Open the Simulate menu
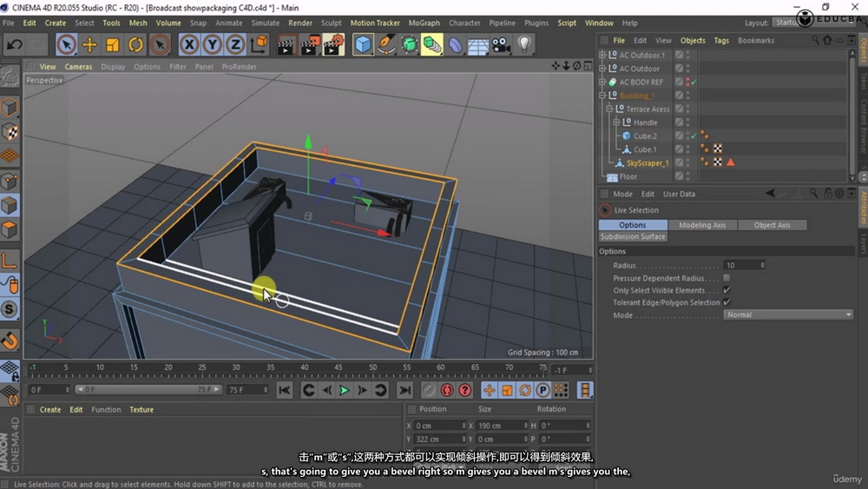Screen dimensions: 868x489 coord(265,23)
